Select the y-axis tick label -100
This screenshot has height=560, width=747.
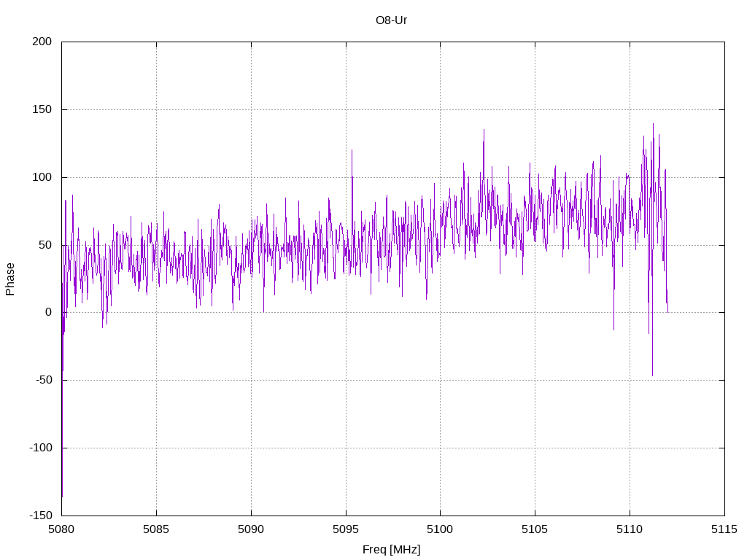41,448
